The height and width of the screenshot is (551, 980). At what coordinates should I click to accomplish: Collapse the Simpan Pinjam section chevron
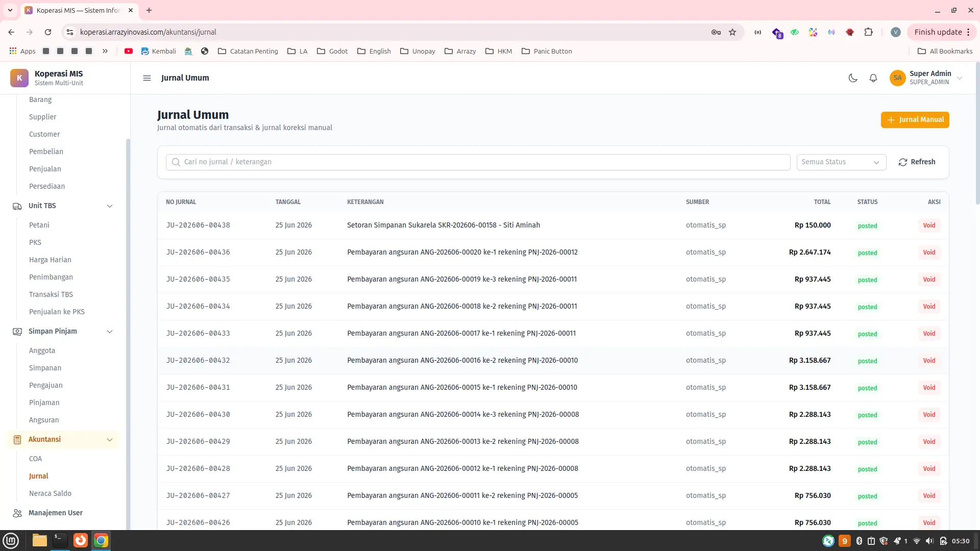[x=110, y=332]
